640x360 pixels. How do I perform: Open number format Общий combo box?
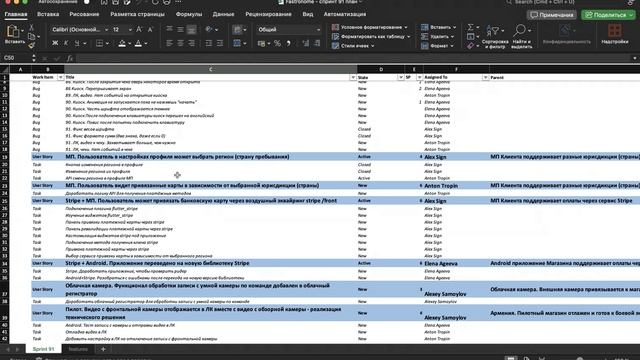point(289,29)
